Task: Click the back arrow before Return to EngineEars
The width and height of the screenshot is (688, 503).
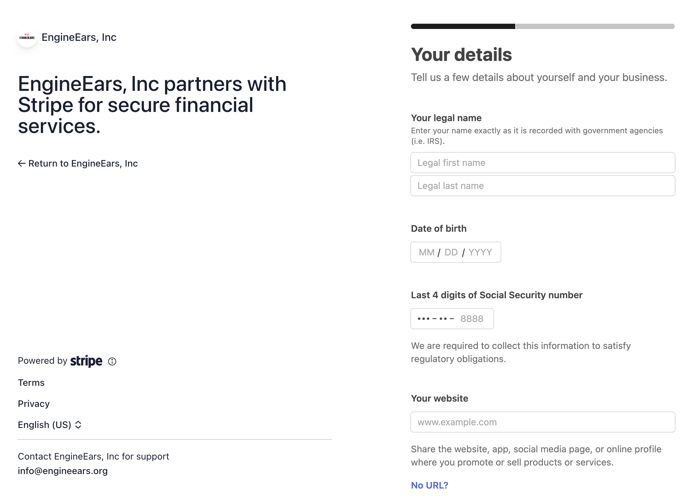Action: [x=21, y=164]
